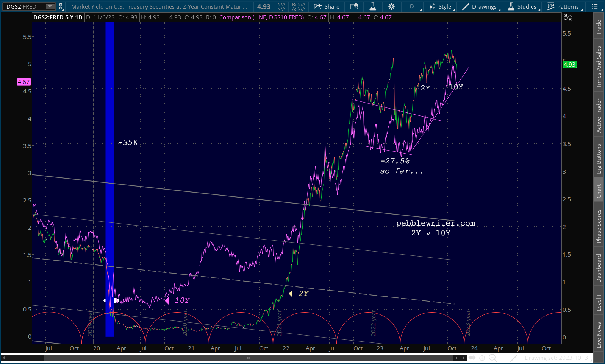Click the zoom-in magnifier icon
The width and height of the screenshot is (605, 364).
492,358
